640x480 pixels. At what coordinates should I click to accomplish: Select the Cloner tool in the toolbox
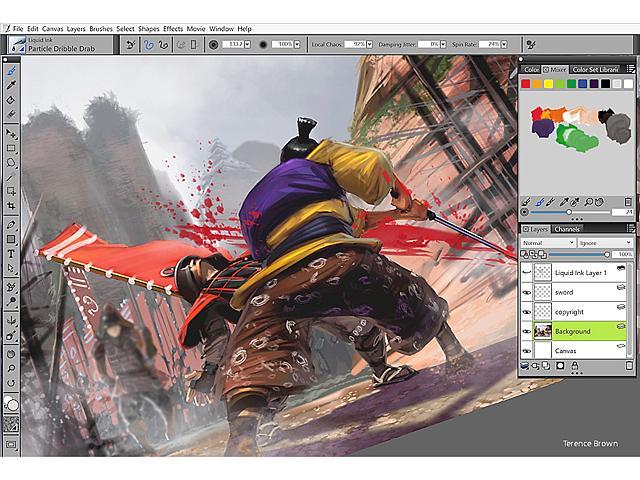click(11, 287)
